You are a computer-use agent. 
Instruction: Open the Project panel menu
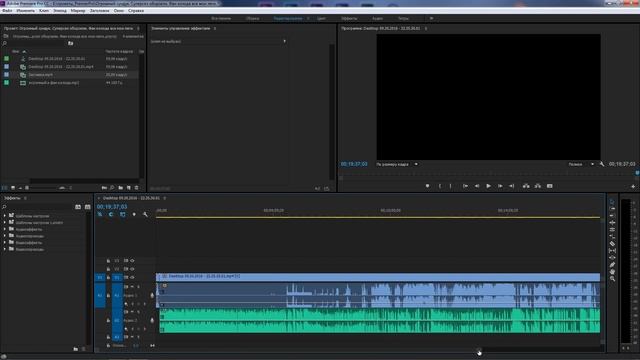tap(138, 29)
